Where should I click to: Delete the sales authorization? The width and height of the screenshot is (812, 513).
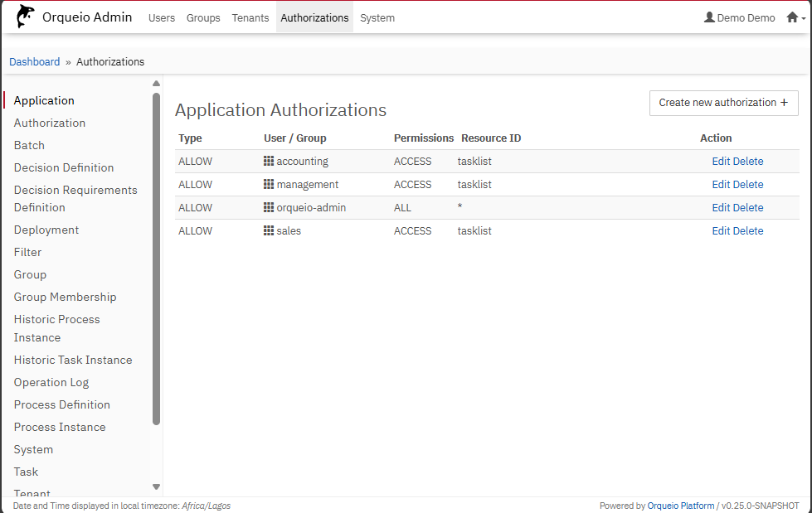click(x=748, y=231)
